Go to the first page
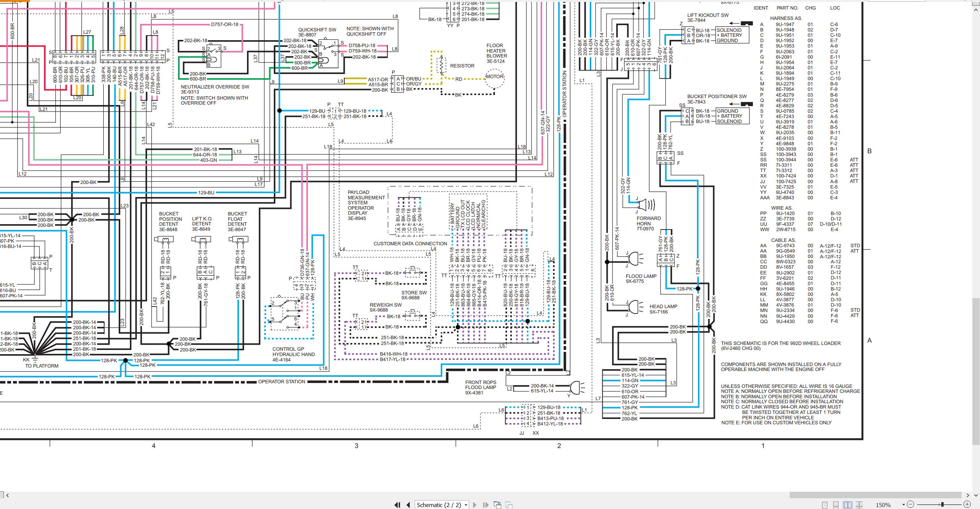 pyautogui.click(x=398, y=505)
